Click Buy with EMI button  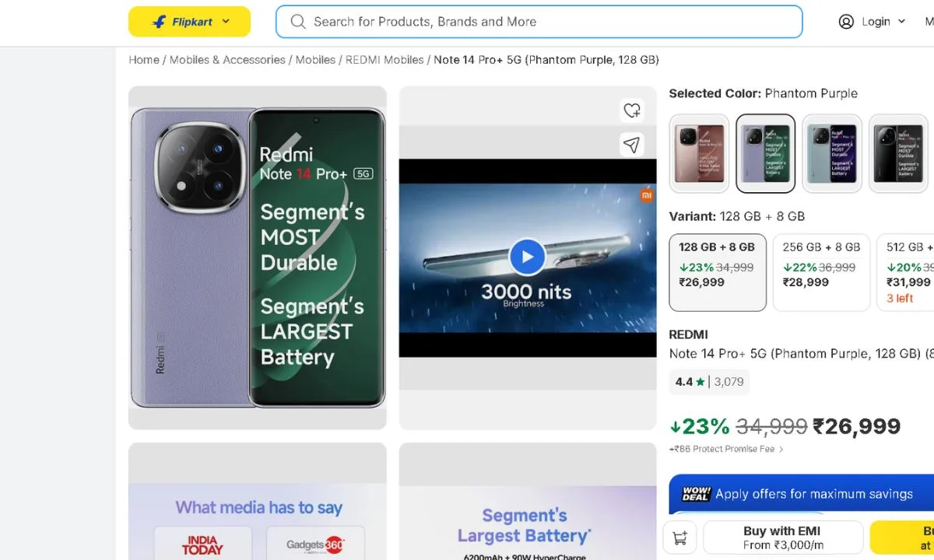pos(782,537)
